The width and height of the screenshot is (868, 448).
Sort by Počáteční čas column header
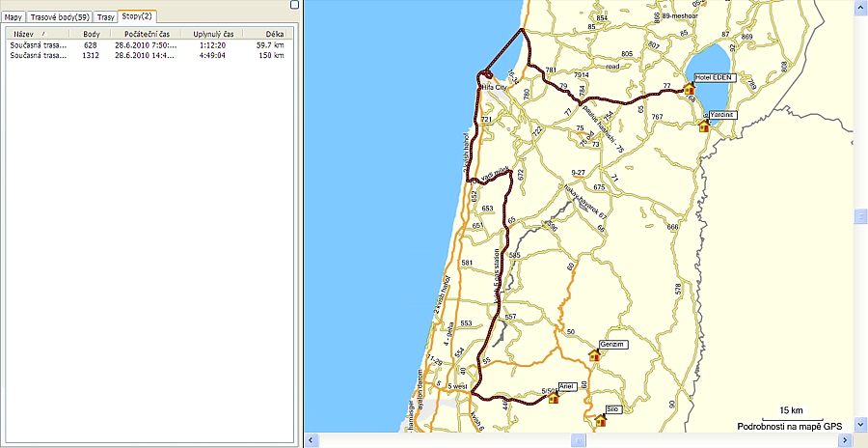coord(147,34)
